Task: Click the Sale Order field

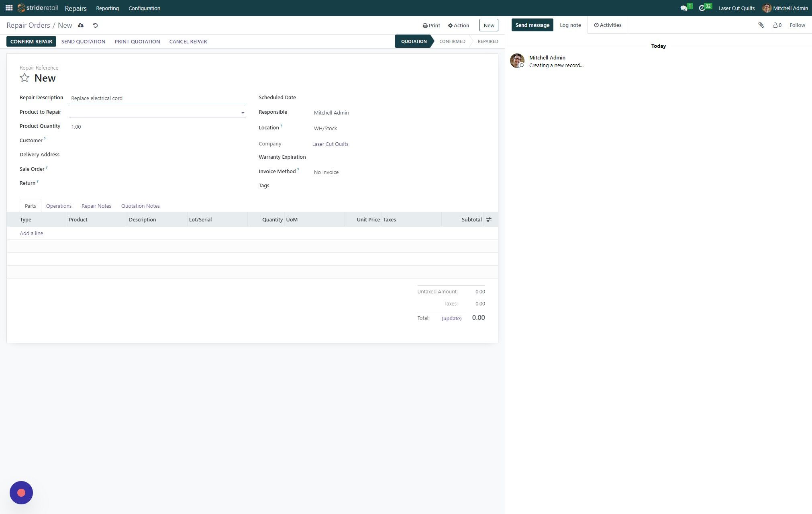Action: coord(157,169)
